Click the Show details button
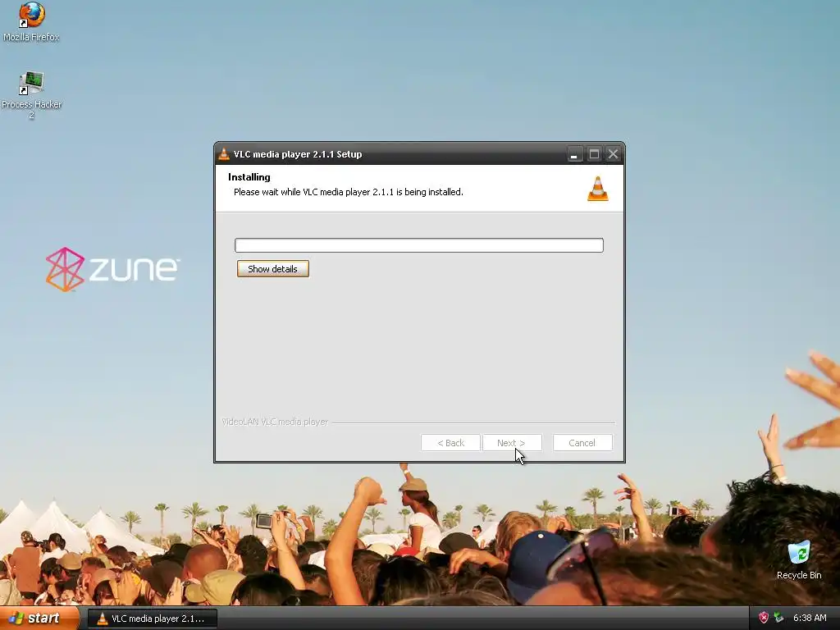Image resolution: width=840 pixels, height=630 pixels. point(272,269)
